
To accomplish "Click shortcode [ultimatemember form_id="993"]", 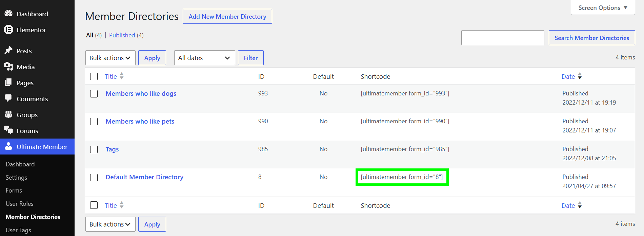I will point(405,93).
